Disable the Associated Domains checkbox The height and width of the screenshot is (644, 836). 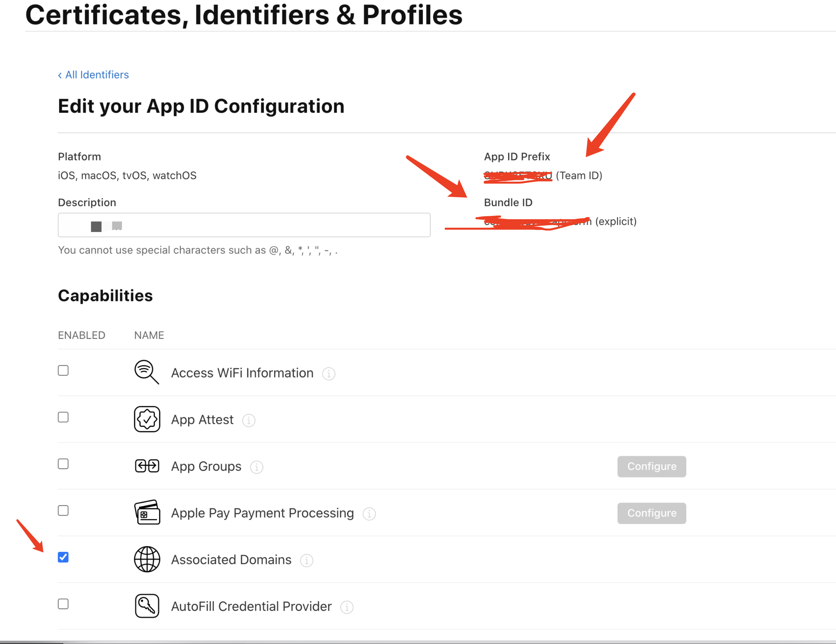[x=63, y=557]
